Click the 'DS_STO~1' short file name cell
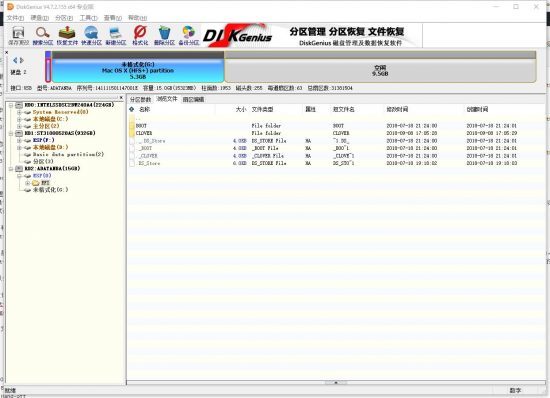Image resolution: width=550 pixels, height=398 pixels. [x=343, y=163]
